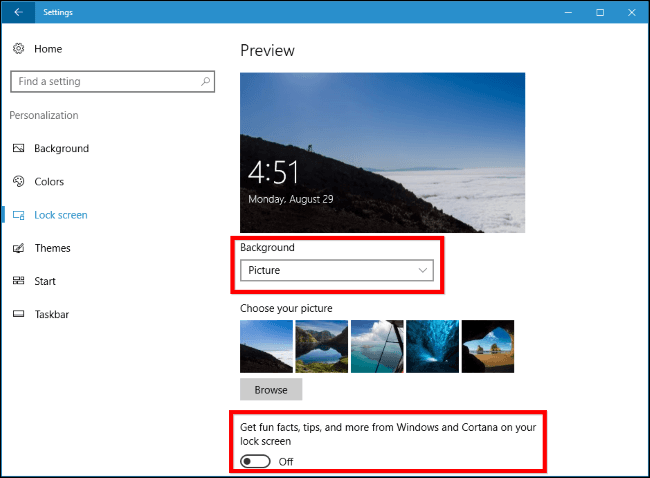Open the Colors settings section

pyautogui.click(x=49, y=182)
